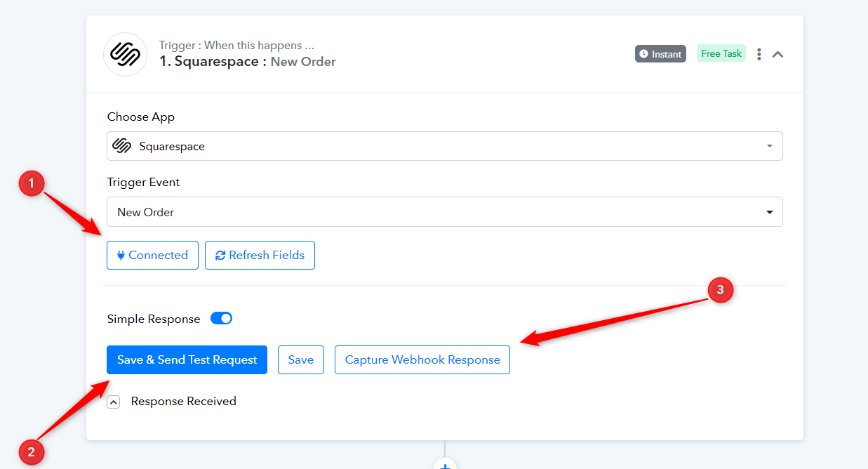
Task: Click the Refresh Fields button
Action: point(260,255)
